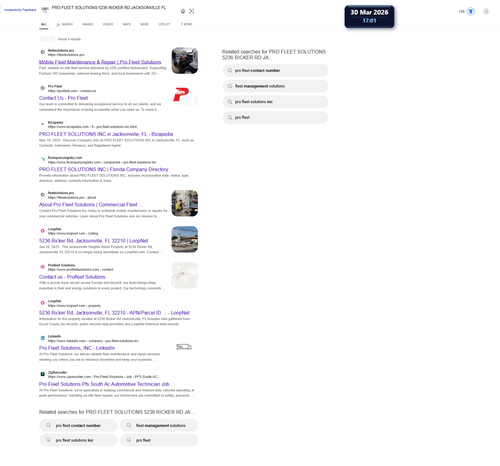Open the Florida Company Directory result
Viewport: 500px width, 466px height.
pos(104,169)
